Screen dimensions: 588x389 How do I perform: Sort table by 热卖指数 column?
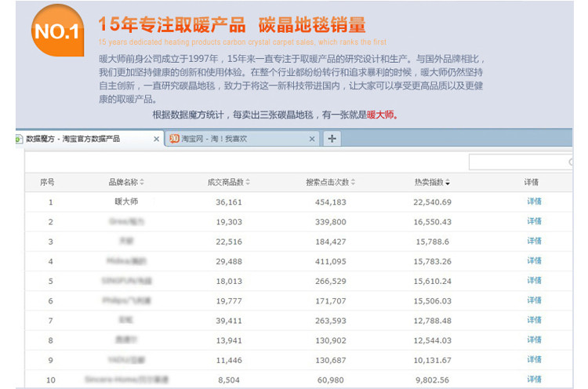coord(432,182)
